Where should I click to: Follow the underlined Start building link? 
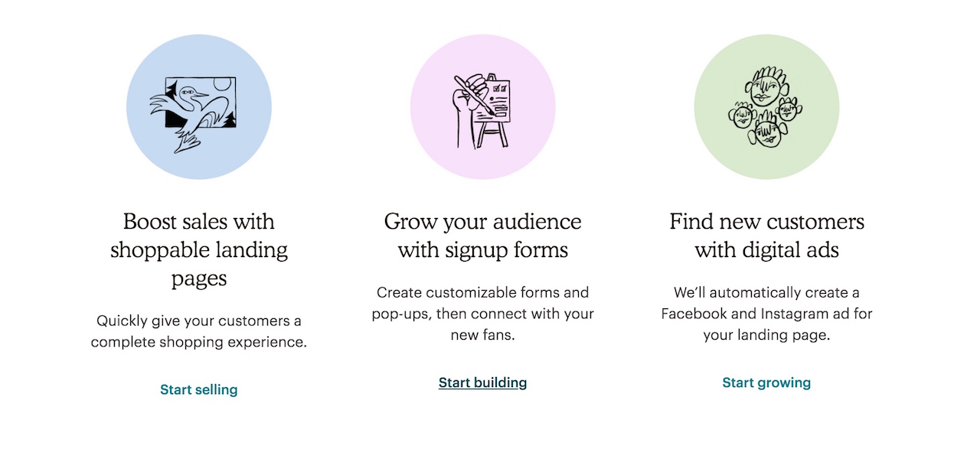point(483,382)
